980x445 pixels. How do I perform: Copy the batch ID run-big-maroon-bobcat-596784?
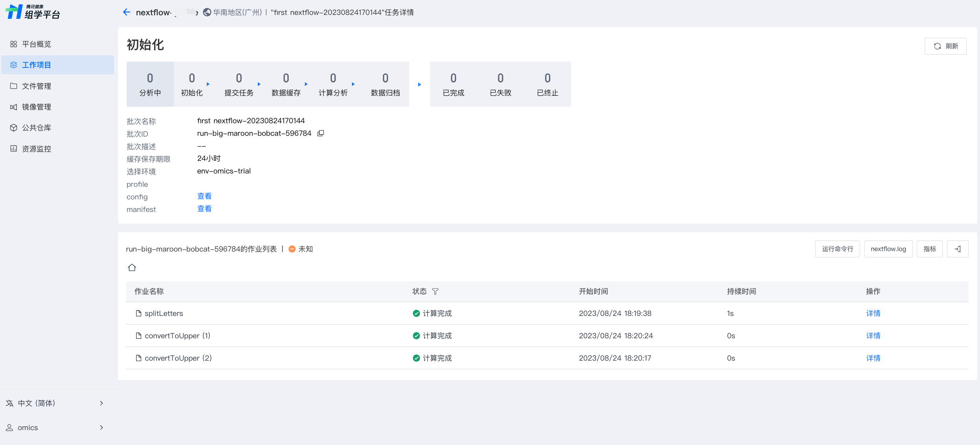point(321,133)
